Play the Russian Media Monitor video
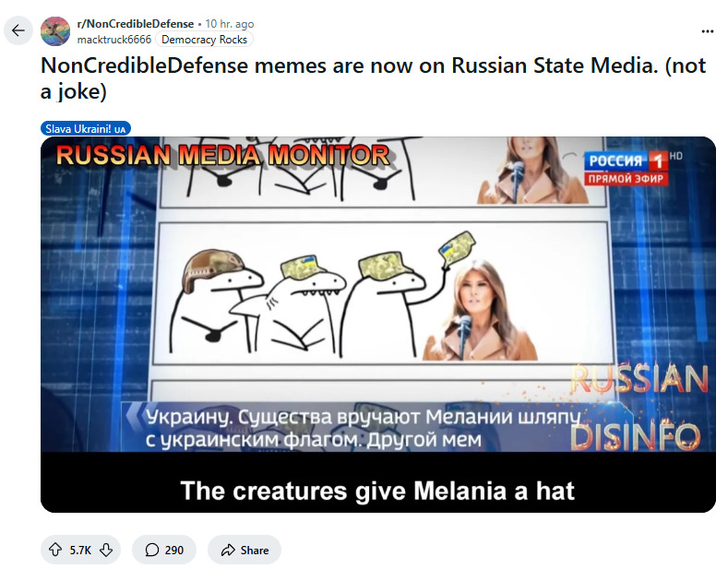The width and height of the screenshot is (728, 569). (x=378, y=325)
